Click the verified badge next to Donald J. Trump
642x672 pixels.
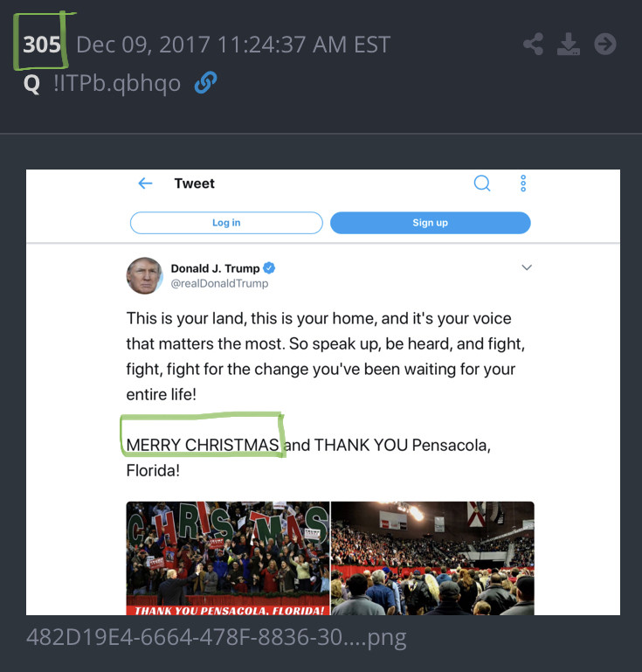[269, 268]
